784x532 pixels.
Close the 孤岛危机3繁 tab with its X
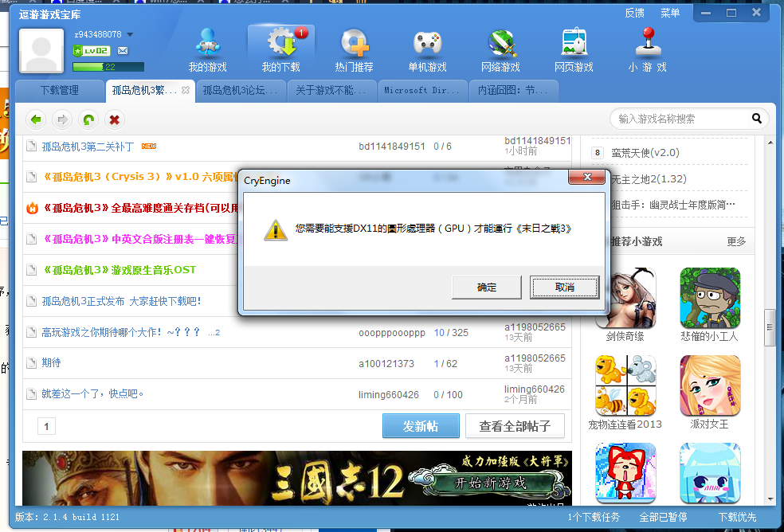pos(186,90)
